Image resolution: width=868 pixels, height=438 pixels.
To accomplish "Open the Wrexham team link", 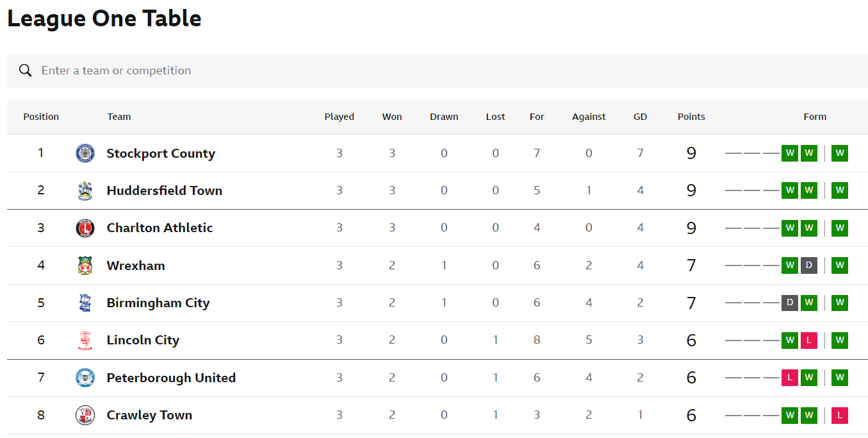I will click(x=136, y=265).
